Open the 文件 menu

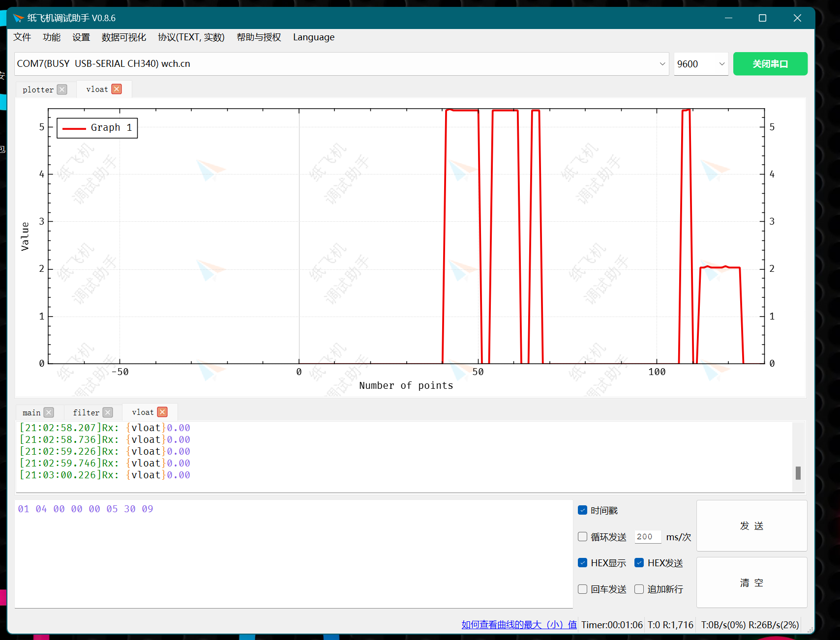click(x=22, y=37)
